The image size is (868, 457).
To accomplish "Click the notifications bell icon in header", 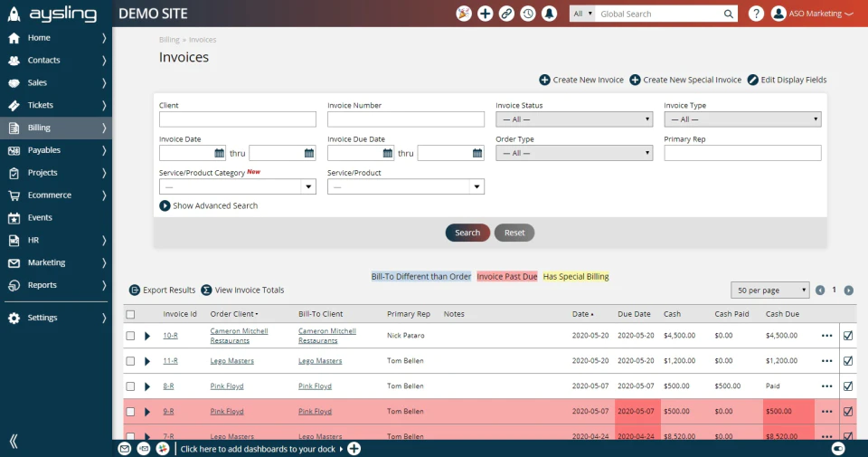I will pos(549,14).
